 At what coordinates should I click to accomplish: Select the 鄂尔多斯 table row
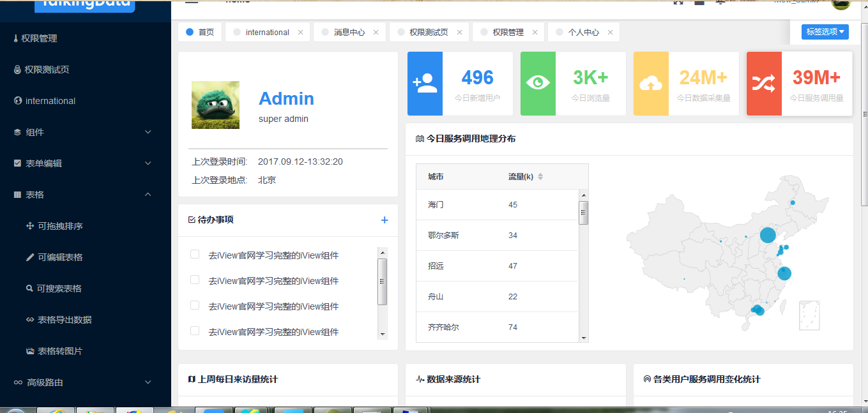click(497, 236)
